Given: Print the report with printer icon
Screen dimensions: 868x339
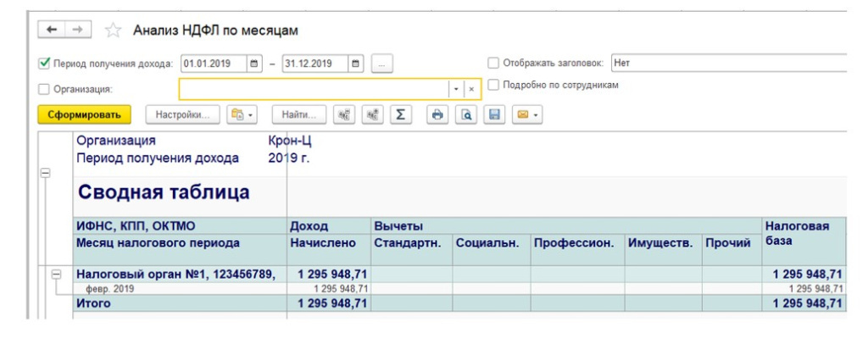Looking at the screenshot, I should click(437, 114).
